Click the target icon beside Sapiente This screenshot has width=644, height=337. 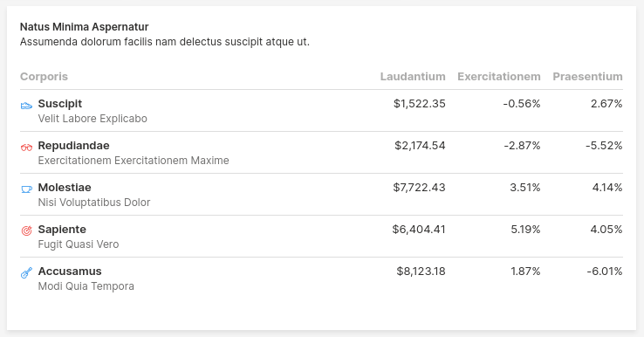coord(26,231)
